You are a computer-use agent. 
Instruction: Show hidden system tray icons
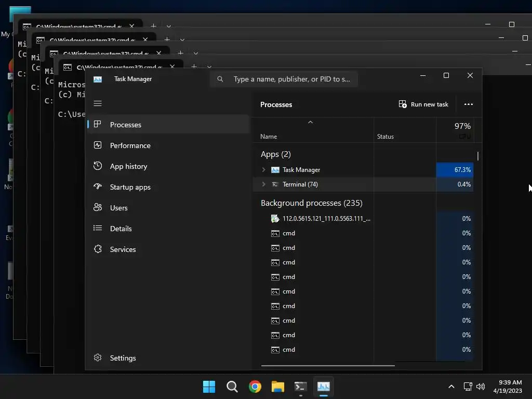(x=451, y=387)
